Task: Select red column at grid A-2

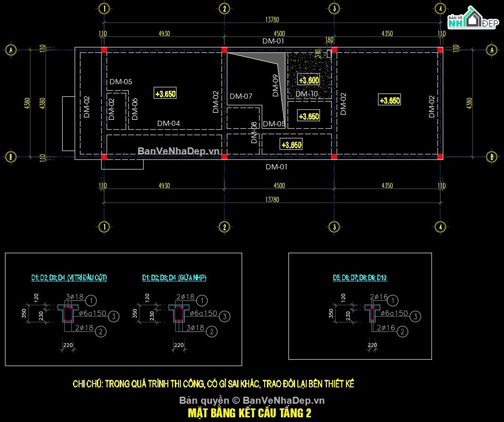Action: coord(224,50)
